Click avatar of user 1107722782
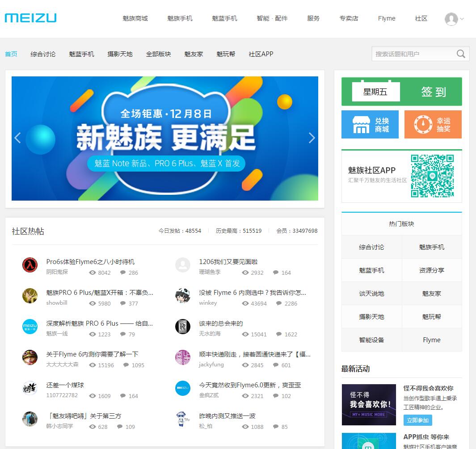 (x=30, y=388)
